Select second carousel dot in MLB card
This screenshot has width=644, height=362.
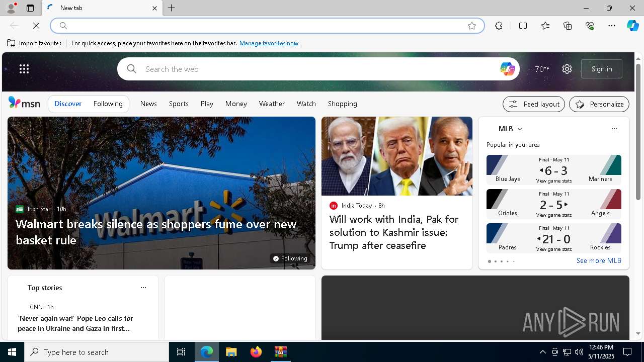click(496, 261)
